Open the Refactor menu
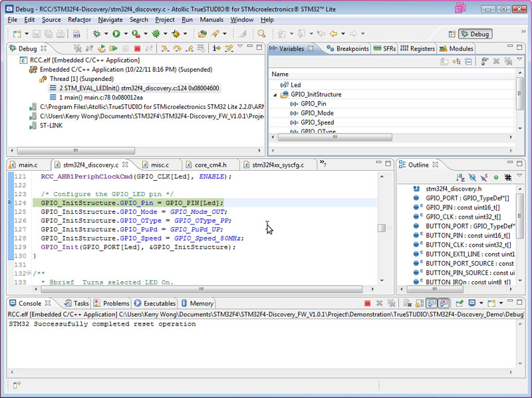532x398 pixels. tap(79, 20)
